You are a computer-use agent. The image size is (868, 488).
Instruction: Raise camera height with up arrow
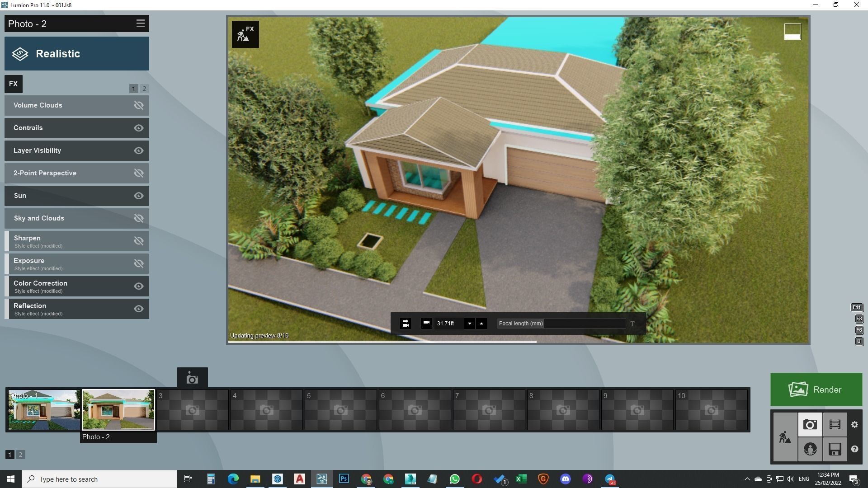481,324
